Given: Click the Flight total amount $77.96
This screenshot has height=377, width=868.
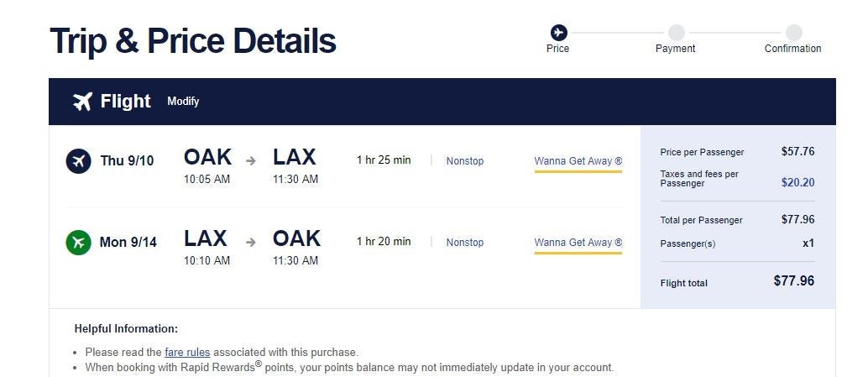Looking at the screenshot, I should [x=793, y=281].
